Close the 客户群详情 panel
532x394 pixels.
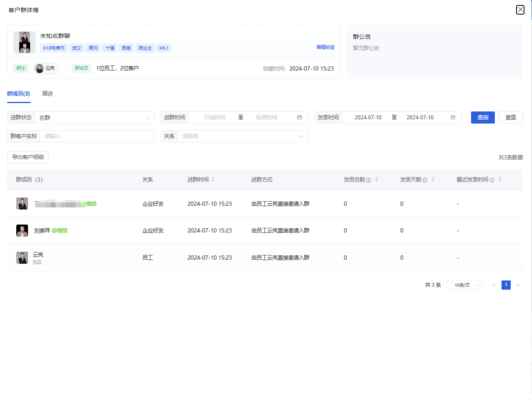tap(520, 10)
